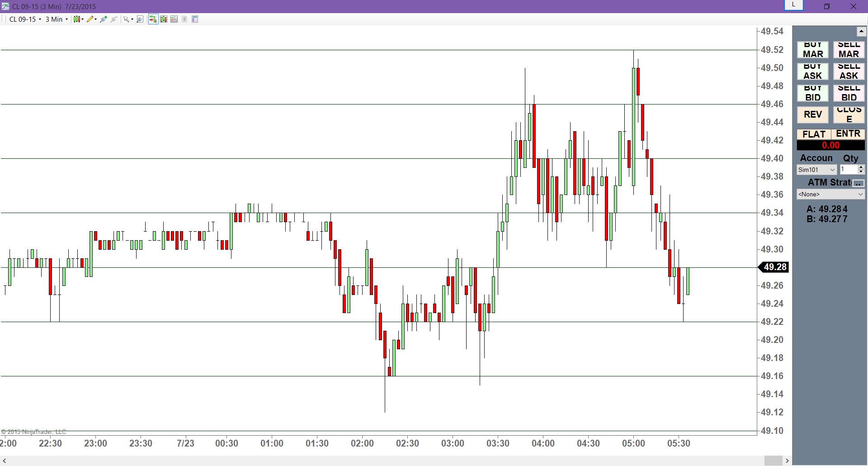The width and height of the screenshot is (868, 466).
Task: Click the bid price B: 49.277
Action: [x=827, y=219]
